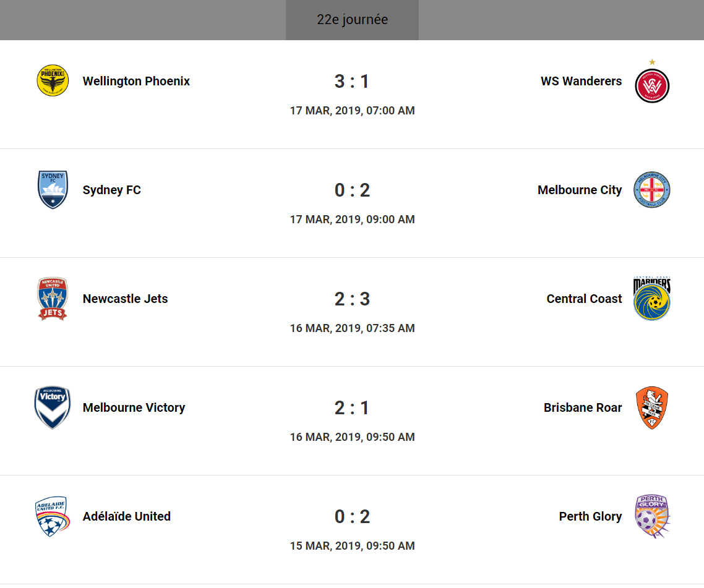Click the Melbourne City round badge
This screenshot has height=588, width=704.
[652, 190]
